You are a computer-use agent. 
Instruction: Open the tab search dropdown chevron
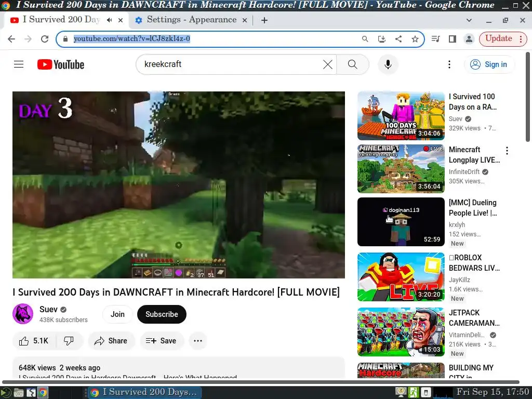click(x=469, y=20)
